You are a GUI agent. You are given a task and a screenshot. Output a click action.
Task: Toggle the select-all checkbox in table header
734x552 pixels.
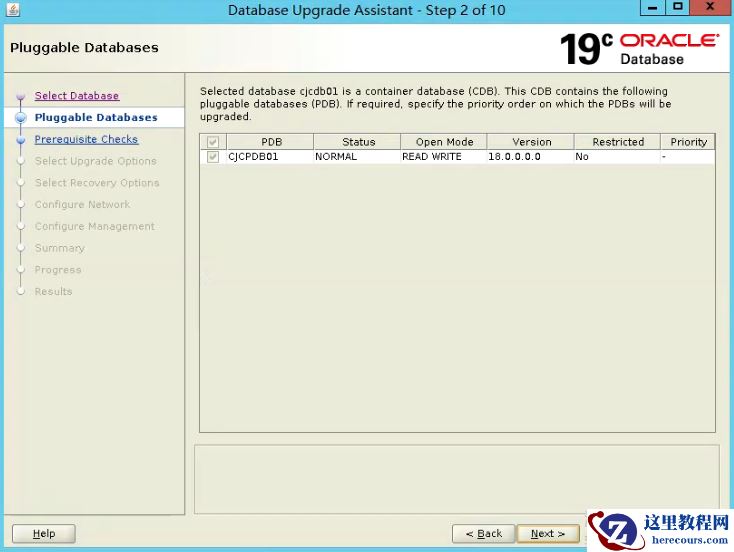pos(213,142)
